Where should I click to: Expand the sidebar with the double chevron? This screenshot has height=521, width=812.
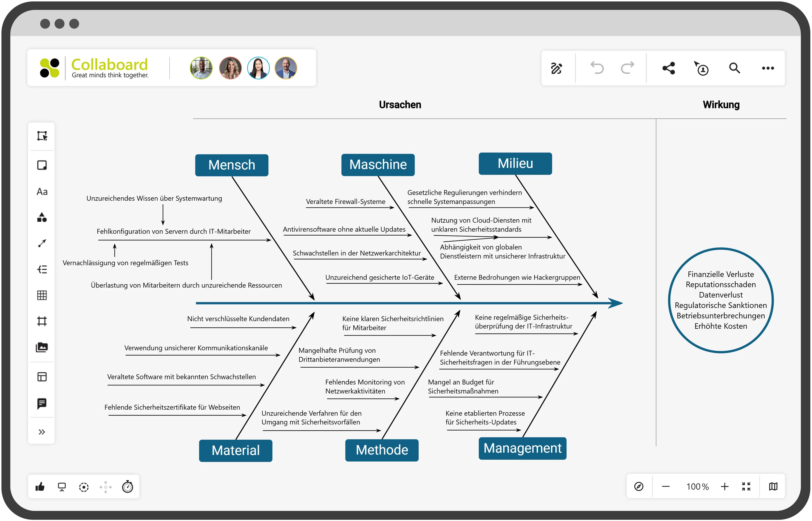click(x=42, y=431)
